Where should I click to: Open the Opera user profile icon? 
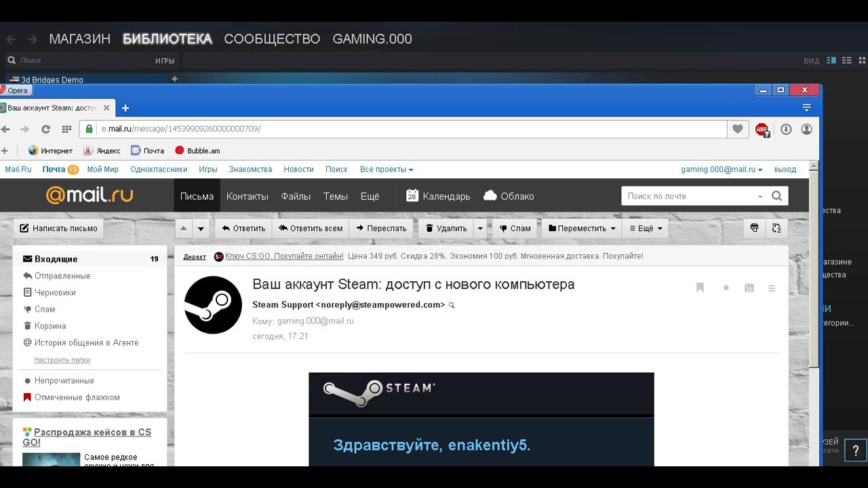806,129
